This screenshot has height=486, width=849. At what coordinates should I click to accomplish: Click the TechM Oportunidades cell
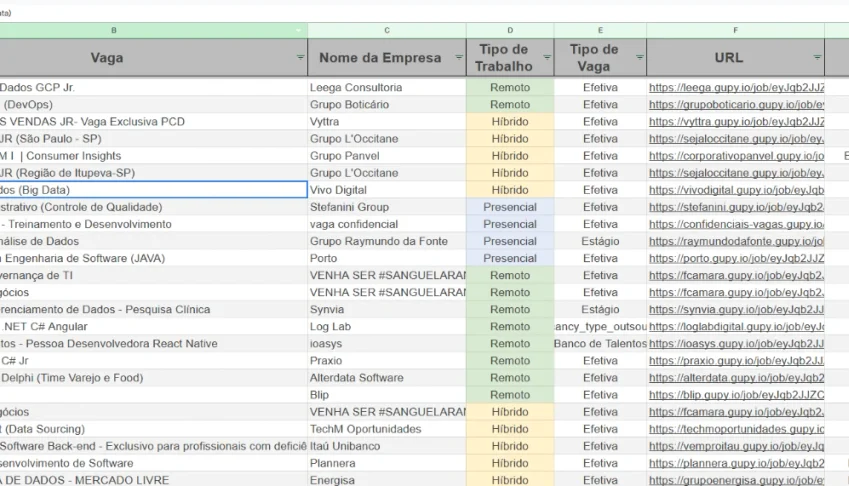click(x=387, y=429)
